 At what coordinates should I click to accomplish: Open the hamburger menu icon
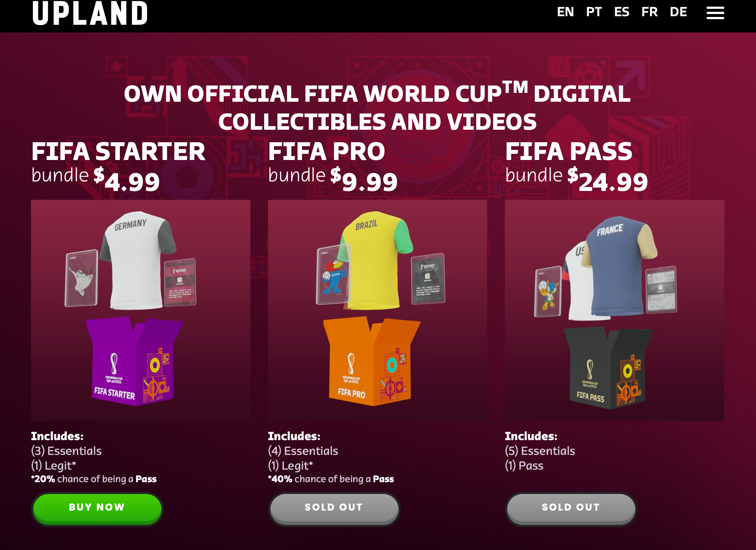click(x=715, y=13)
